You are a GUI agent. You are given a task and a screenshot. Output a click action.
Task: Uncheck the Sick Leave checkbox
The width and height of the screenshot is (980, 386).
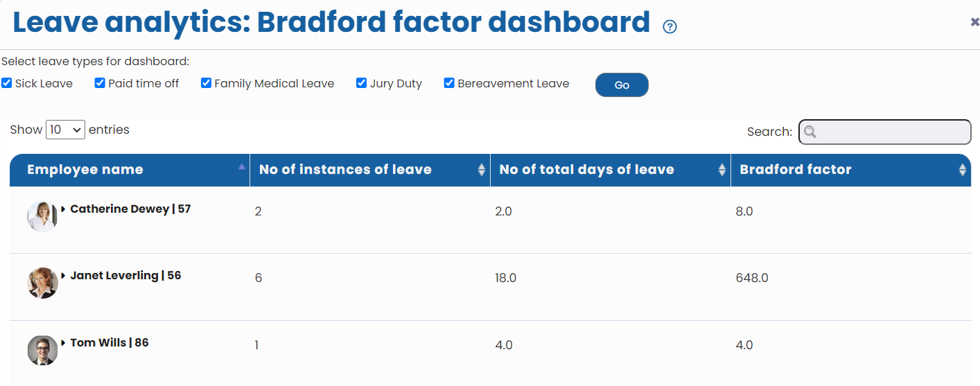click(x=7, y=83)
